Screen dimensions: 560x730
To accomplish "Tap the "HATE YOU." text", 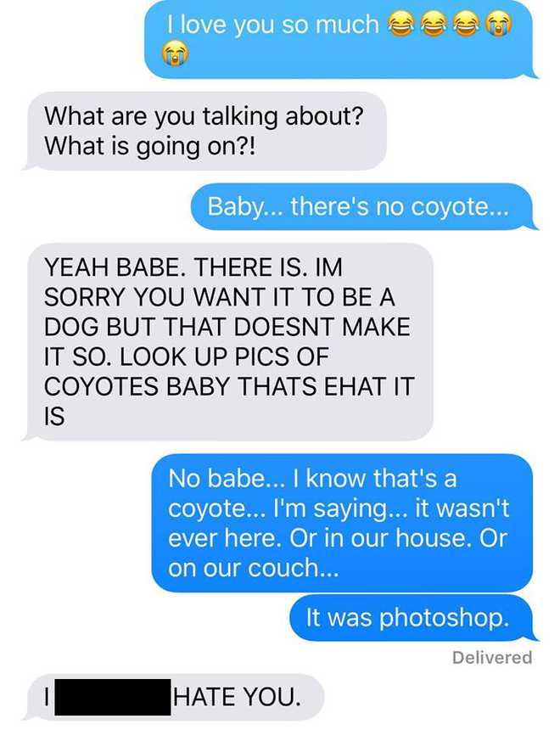I will (236, 698).
